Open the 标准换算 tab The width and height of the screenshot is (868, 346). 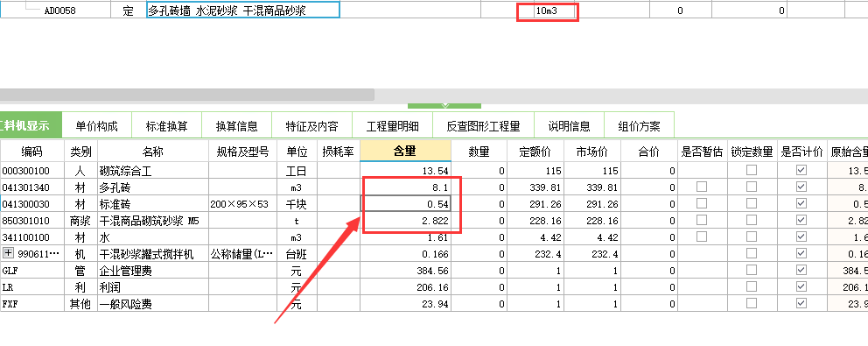[166, 126]
